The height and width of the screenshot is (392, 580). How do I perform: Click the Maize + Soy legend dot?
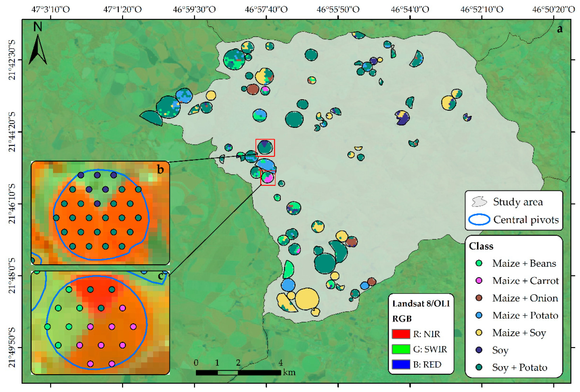pos(479,333)
